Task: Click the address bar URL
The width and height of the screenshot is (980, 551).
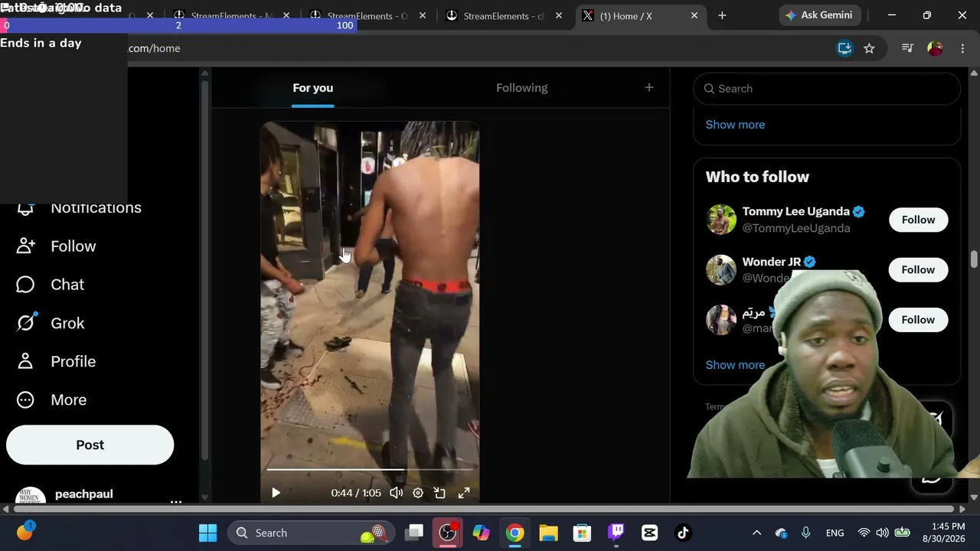Action: [154, 48]
